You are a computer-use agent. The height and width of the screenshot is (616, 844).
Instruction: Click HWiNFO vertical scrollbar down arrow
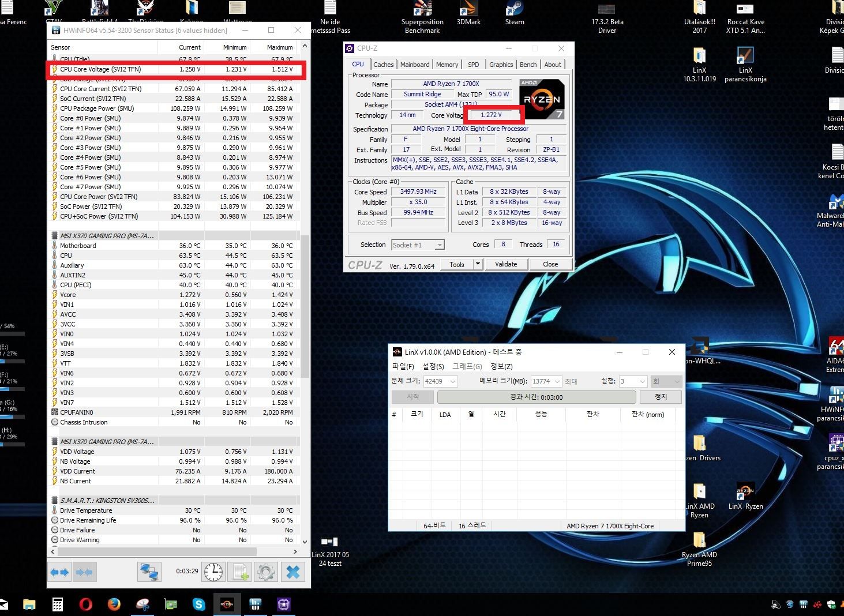(305, 542)
